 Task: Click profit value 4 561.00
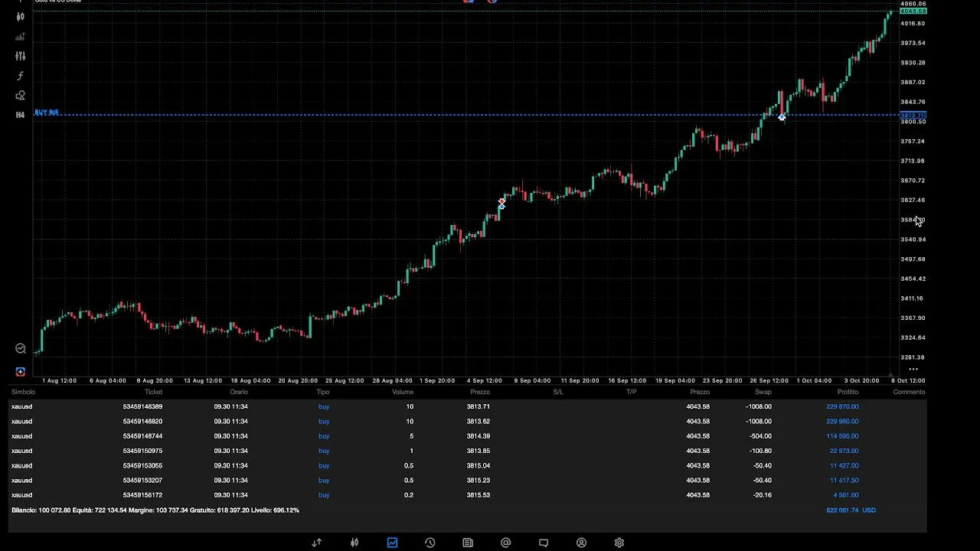click(x=845, y=495)
